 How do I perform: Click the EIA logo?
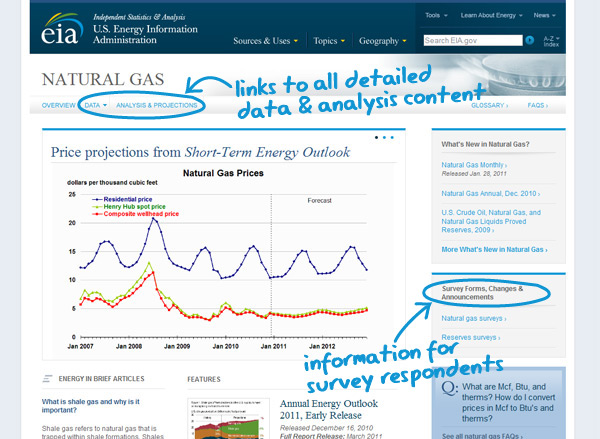pos(62,29)
